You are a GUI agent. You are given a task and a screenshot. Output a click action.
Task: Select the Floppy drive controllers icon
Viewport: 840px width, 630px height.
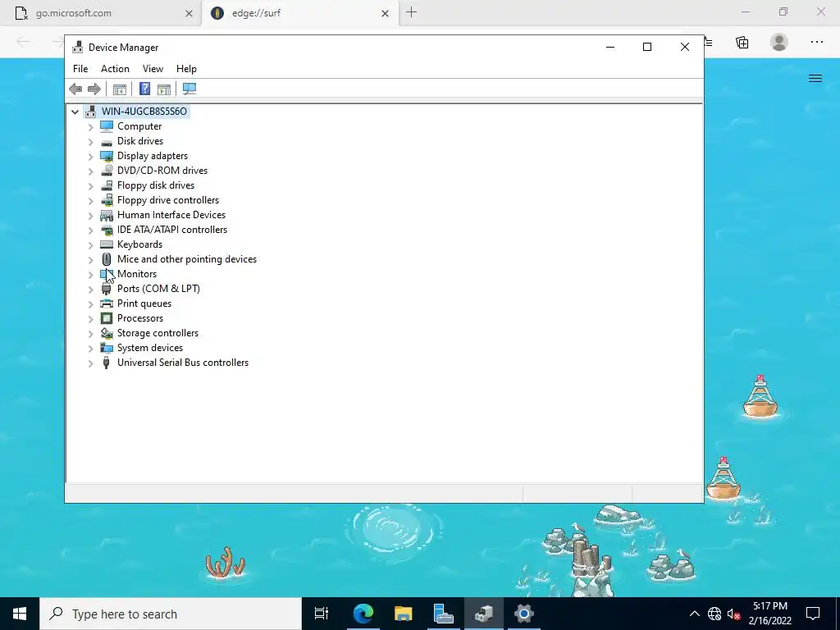[107, 200]
